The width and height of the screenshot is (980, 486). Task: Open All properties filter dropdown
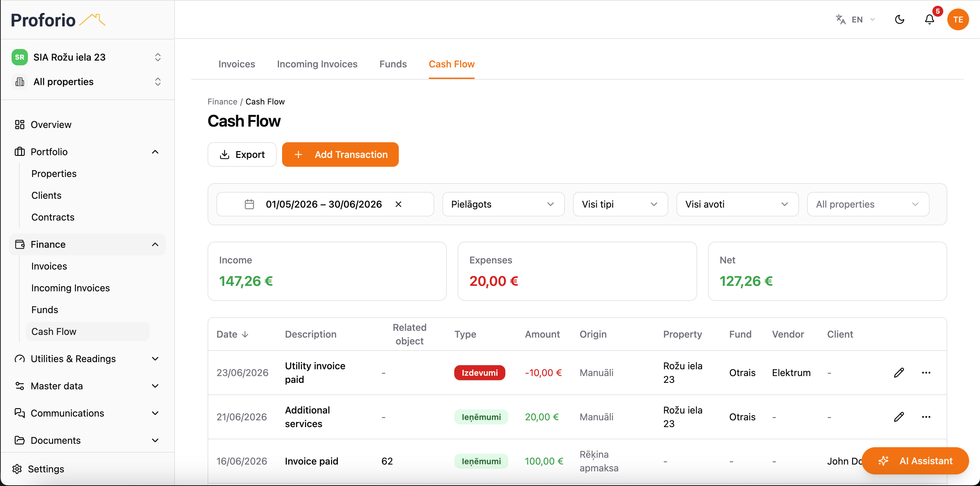868,204
